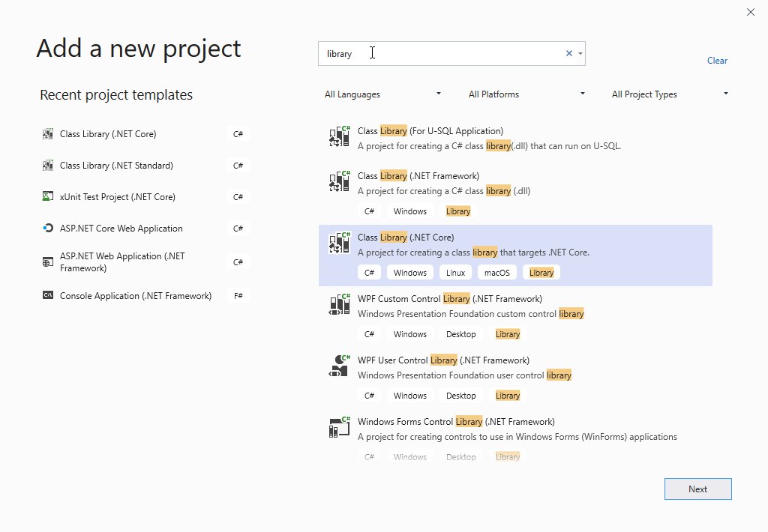Click ASP.NET Web Application (.NET Framework) globe icon
This screenshot has width=768, height=532.
[x=47, y=262]
